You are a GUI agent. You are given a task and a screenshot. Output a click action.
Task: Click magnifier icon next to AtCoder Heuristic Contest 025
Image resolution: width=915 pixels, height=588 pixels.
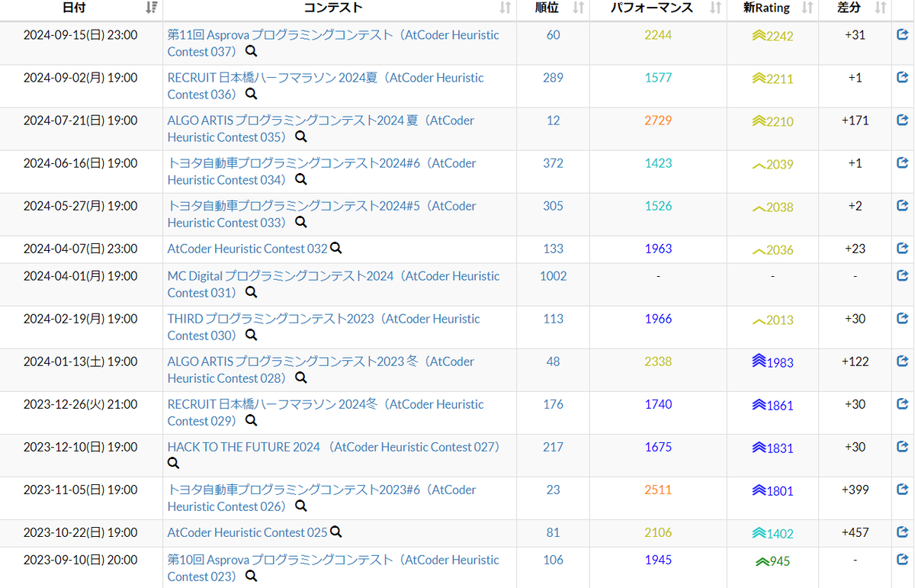tap(336, 532)
